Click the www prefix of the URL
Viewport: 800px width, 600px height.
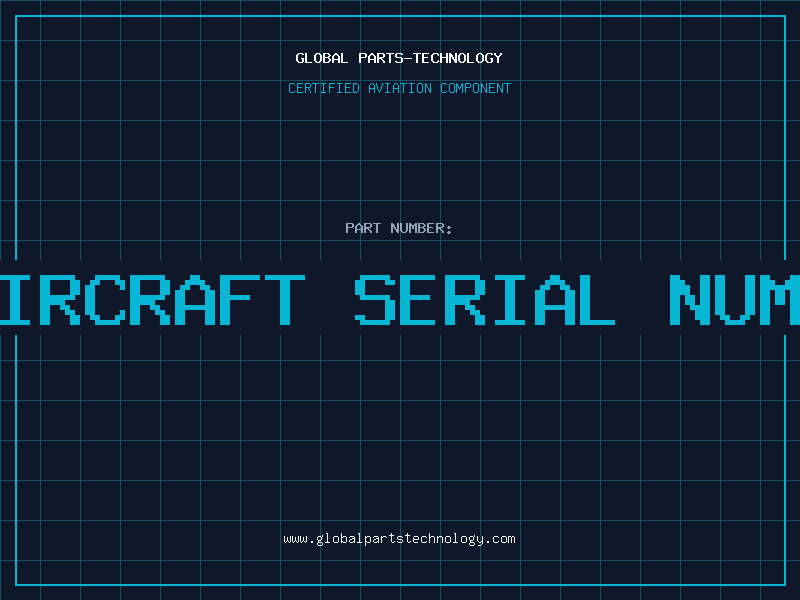pyautogui.click(x=295, y=539)
